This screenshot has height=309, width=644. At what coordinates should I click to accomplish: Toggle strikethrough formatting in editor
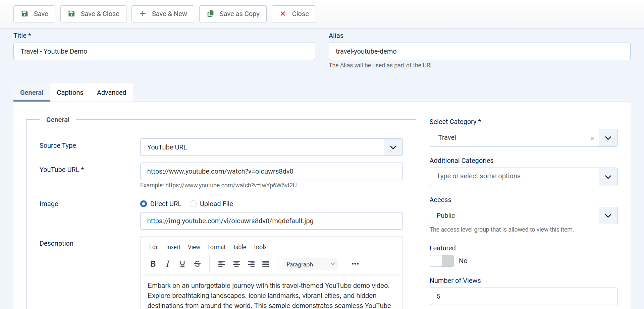[197, 264]
